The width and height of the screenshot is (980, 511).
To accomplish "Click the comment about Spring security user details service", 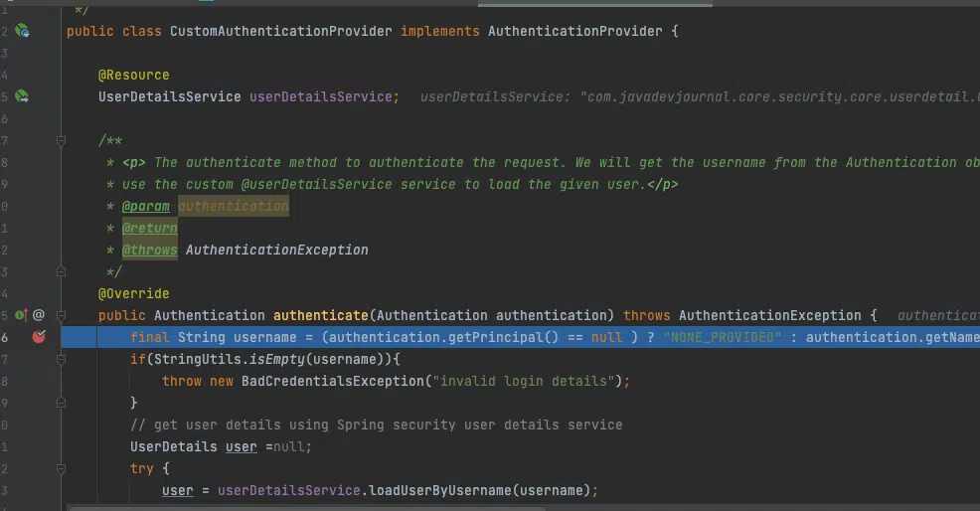I will (x=377, y=426).
